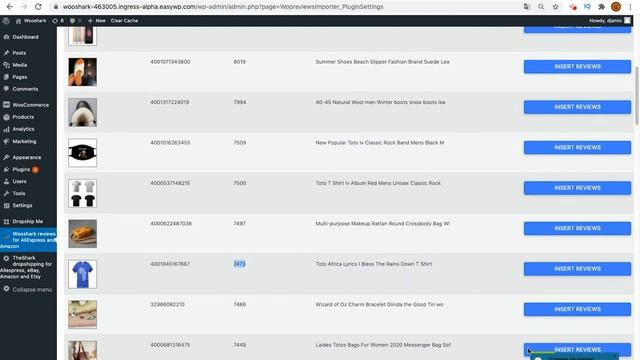Viewport: 640px width, 360px height.
Task: Click the WordPress logo in admin bar
Action: click(x=6, y=20)
